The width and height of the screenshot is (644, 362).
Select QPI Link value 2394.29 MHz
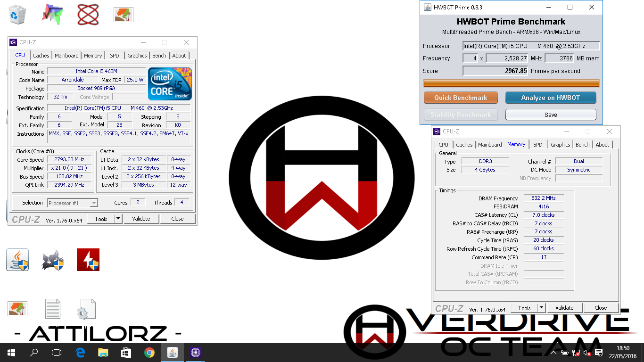tap(70, 185)
